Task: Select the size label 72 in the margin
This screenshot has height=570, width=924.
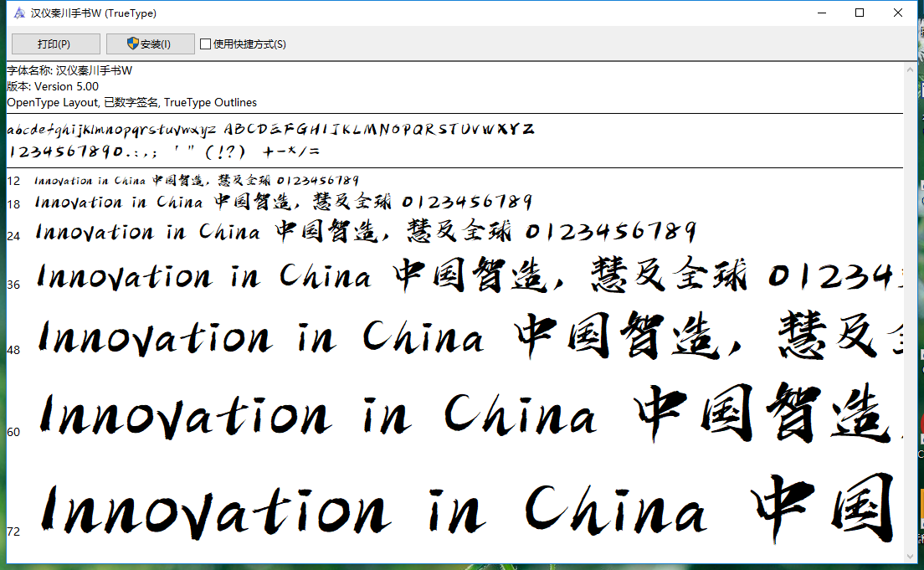Action: [x=13, y=531]
